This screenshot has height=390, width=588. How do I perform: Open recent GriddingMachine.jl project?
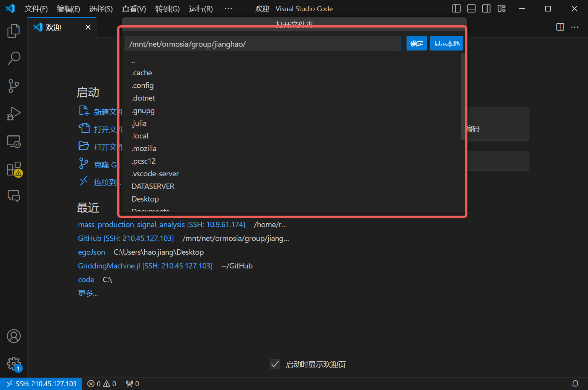(145, 266)
